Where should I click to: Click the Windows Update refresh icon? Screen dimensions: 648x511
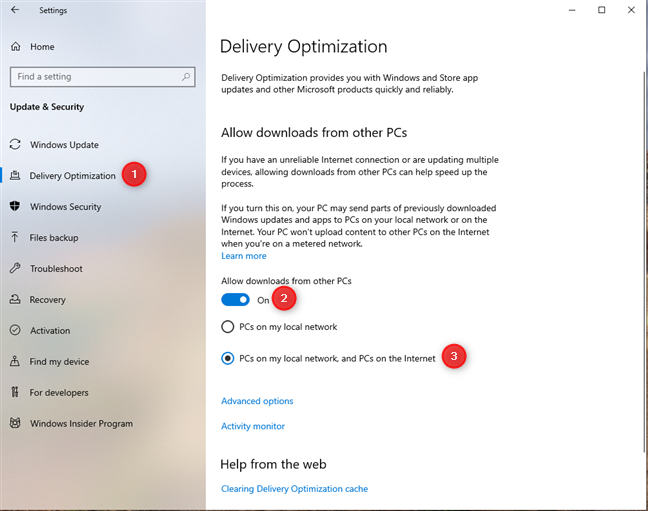click(15, 144)
